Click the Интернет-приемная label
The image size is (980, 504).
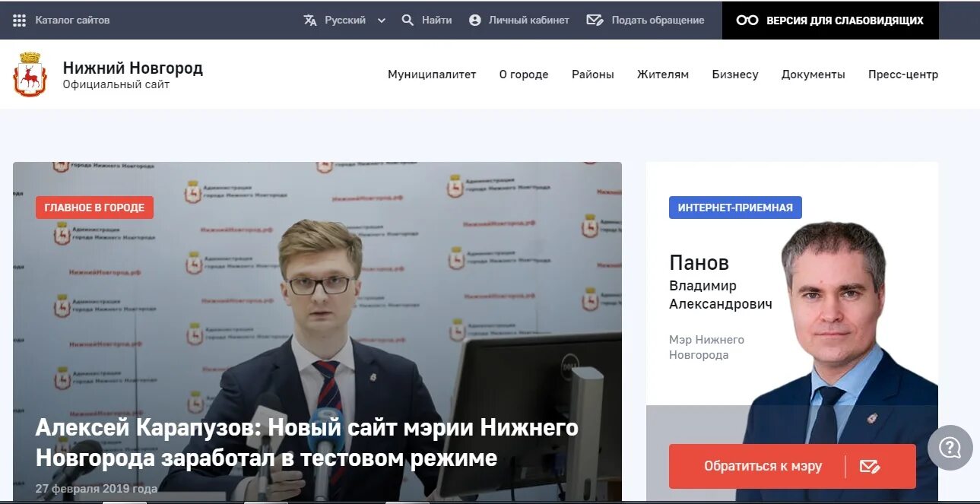(x=735, y=208)
